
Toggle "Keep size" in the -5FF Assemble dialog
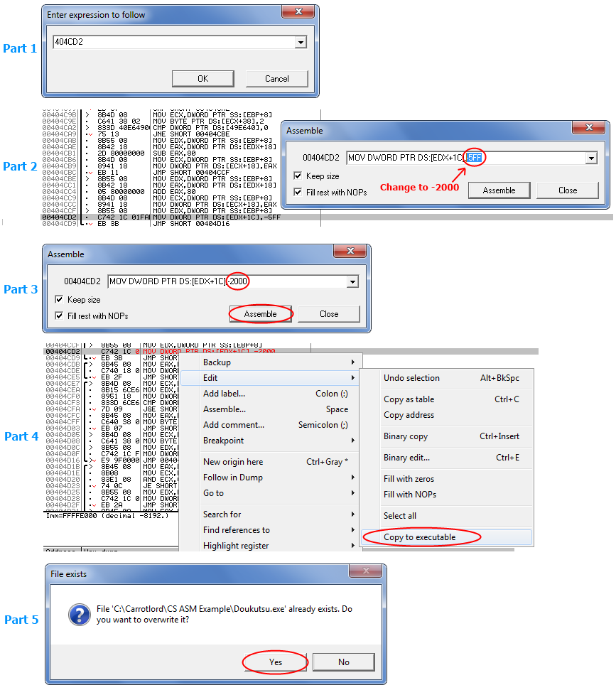tap(298, 176)
